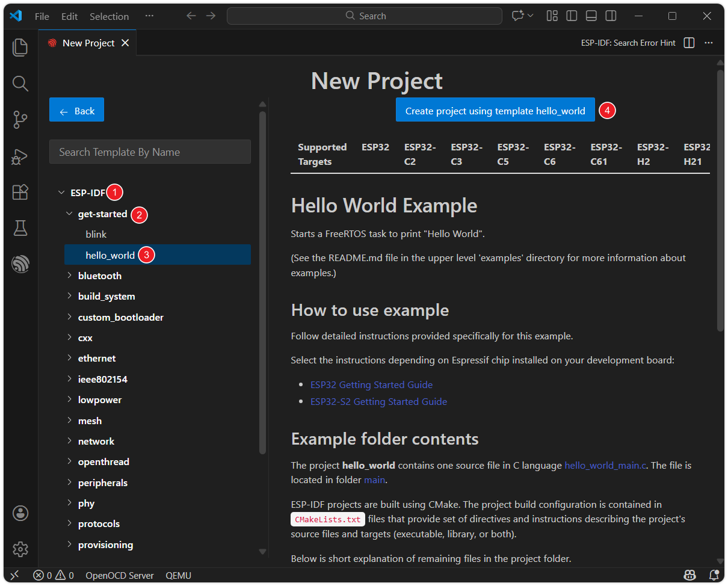The height and width of the screenshot is (586, 728).
Task: Open the Explorer view in activity bar
Action: click(20, 47)
